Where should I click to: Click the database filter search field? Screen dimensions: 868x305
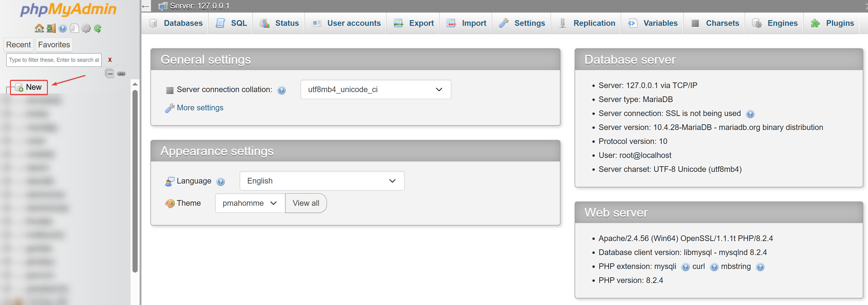pyautogui.click(x=54, y=60)
